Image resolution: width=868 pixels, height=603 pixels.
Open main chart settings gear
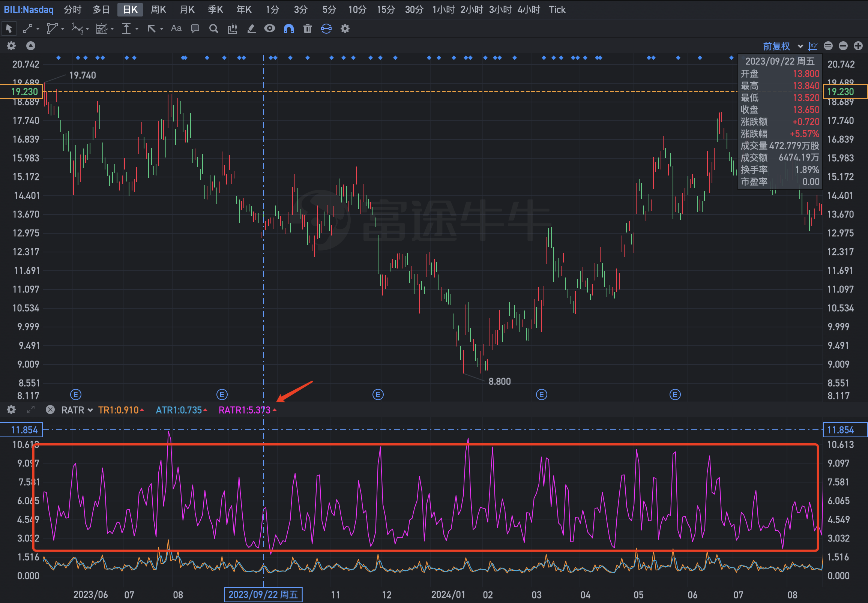[x=11, y=46]
